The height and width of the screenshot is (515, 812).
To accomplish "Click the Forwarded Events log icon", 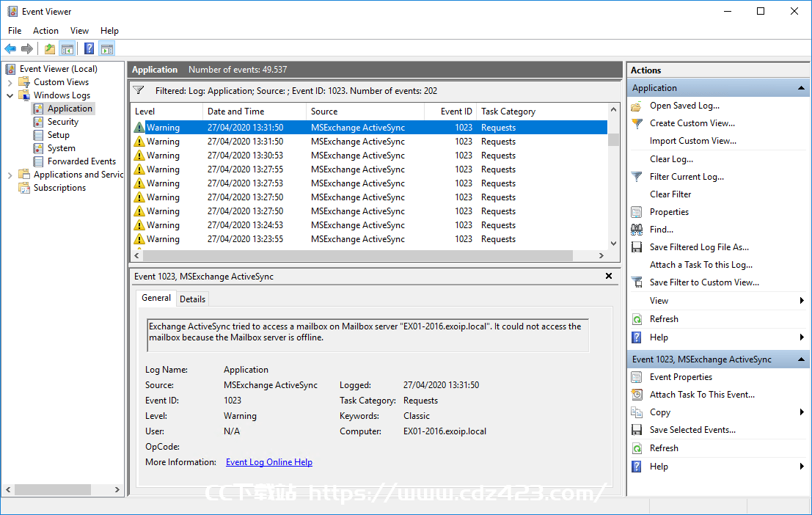I will (38, 161).
